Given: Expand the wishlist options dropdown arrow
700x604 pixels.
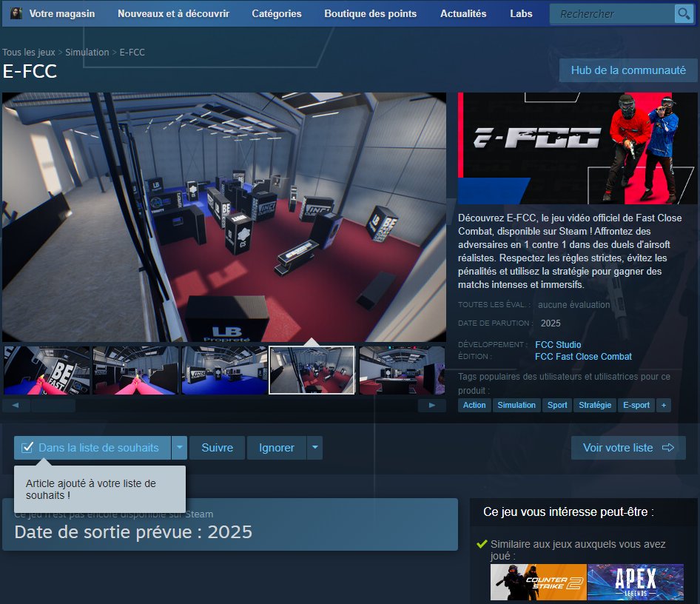Looking at the screenshot, I should [x=180, y=448].
